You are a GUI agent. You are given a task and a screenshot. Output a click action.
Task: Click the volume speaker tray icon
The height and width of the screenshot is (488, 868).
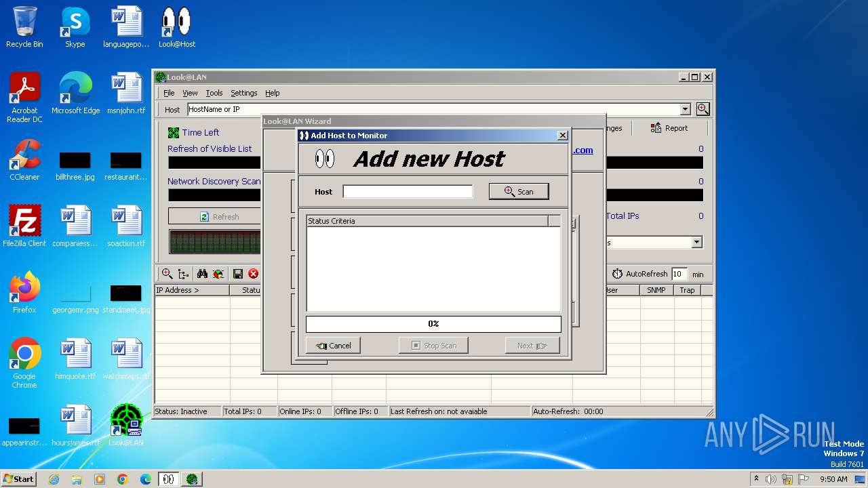pos(771,479)
